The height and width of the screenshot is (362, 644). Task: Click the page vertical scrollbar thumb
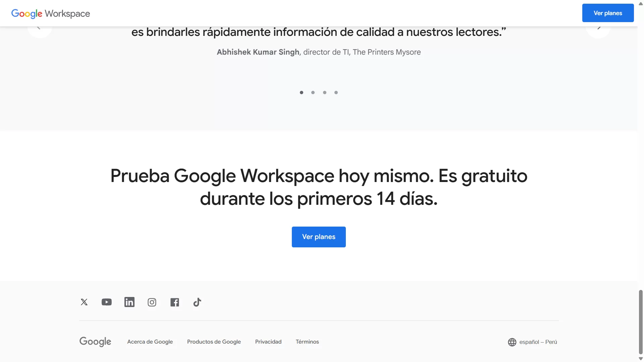tap(641, 322)
